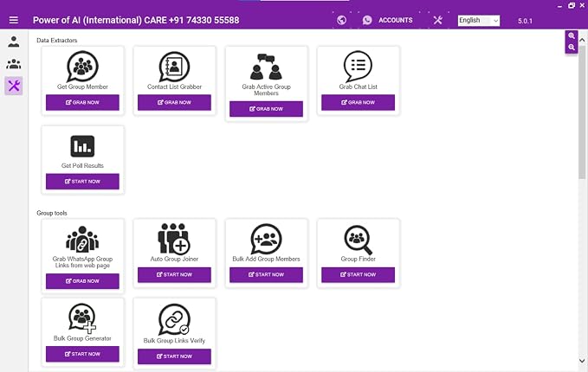Select the active tools sidebar tab

pos(14,87)
